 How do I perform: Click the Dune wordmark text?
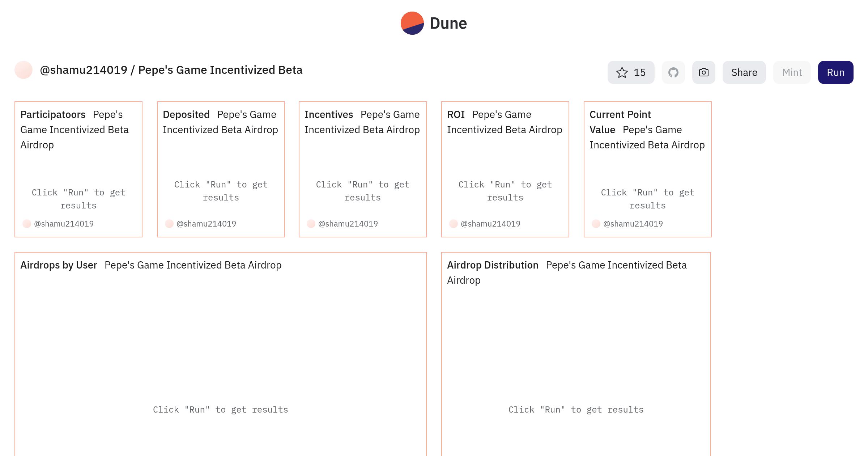448,24
